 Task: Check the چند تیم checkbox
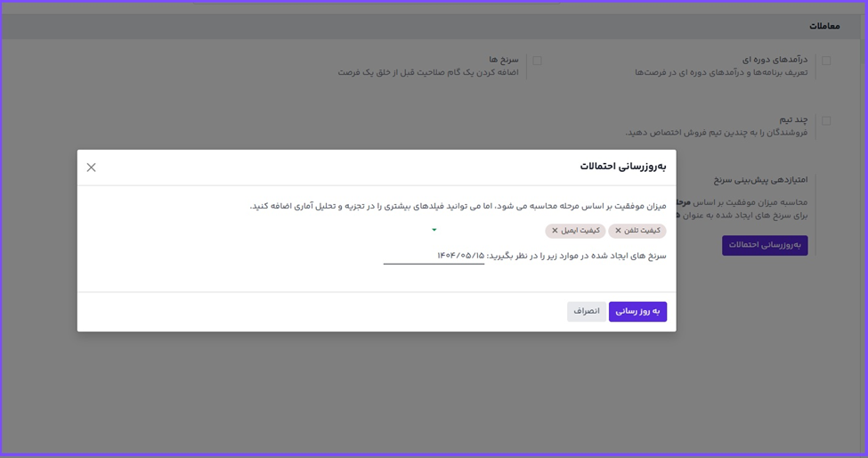[x=826, y=120]
